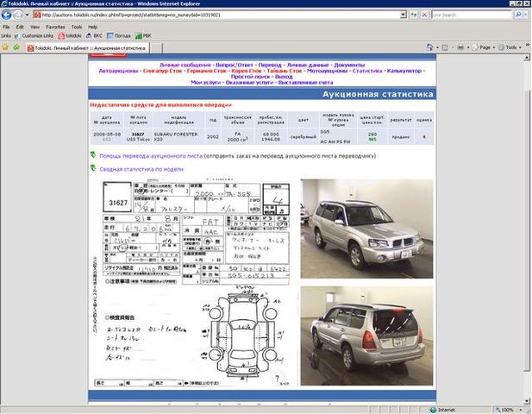Click Помощь перевода аукционного листа link
Screen dimensions: 532x414
tap(151, 156)
